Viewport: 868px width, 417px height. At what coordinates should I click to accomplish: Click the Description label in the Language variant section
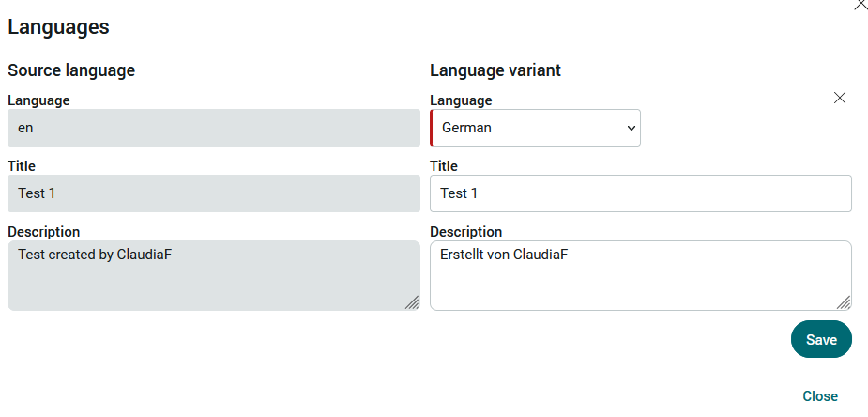pos(466,231)
